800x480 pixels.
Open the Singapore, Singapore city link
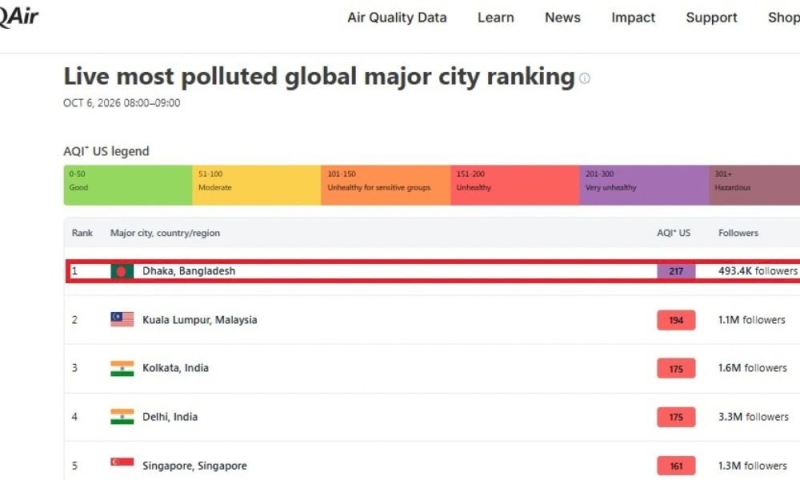(194, 465)
